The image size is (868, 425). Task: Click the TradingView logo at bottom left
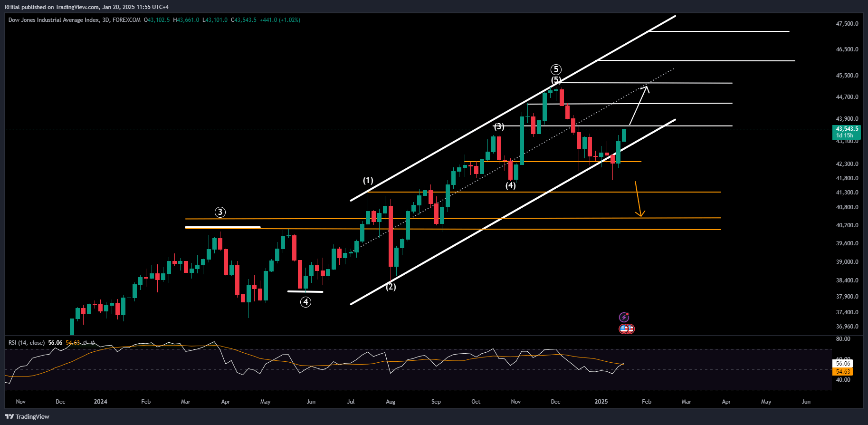27,417
